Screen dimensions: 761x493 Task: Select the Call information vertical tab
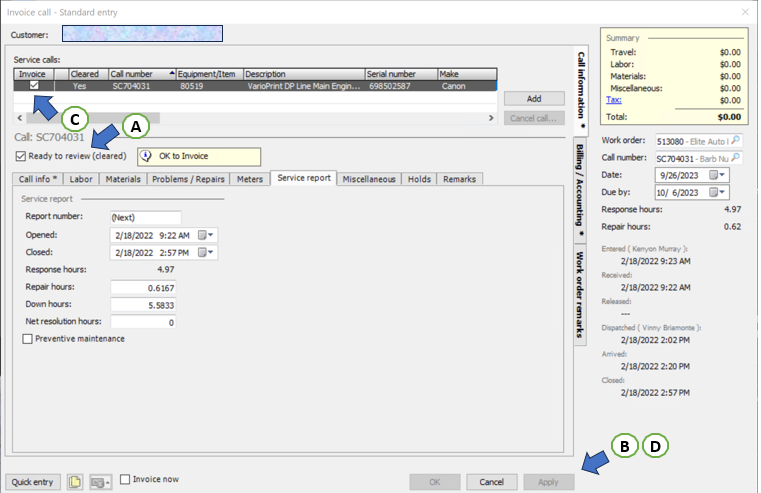(x=581, y=91)
